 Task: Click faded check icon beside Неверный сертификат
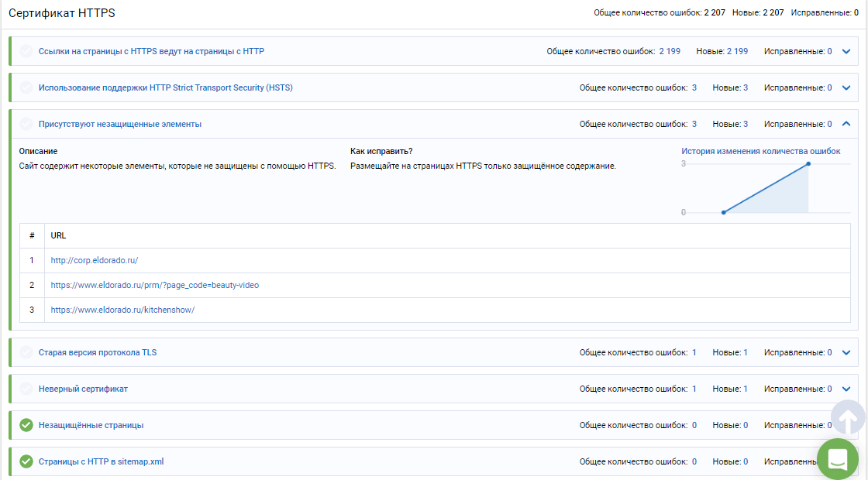pos(26,389)
